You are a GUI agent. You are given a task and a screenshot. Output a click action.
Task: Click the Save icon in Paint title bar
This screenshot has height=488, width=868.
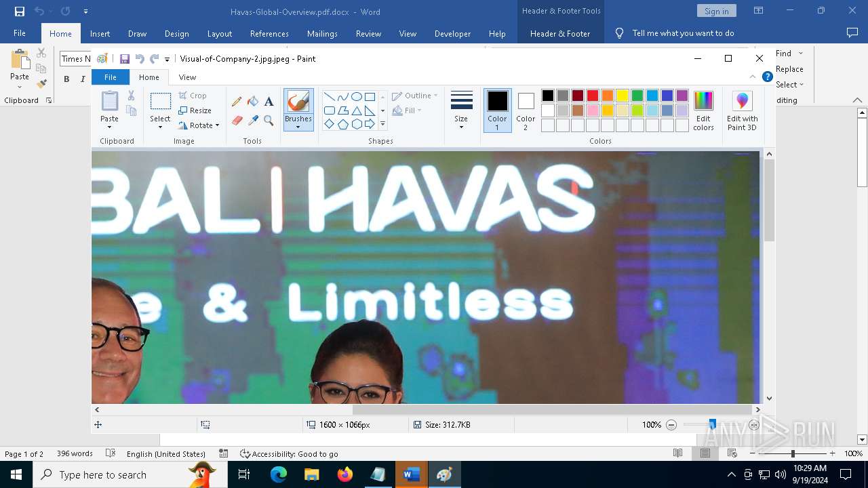[125, 59]
